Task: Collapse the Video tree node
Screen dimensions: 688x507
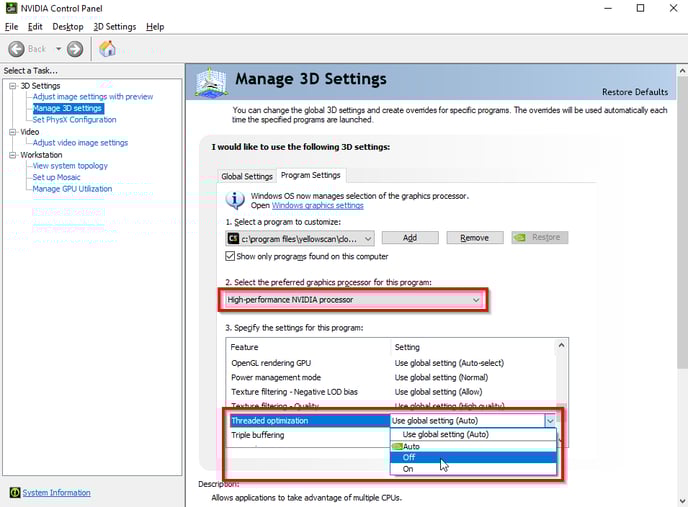Action: [x=13, y=132]
